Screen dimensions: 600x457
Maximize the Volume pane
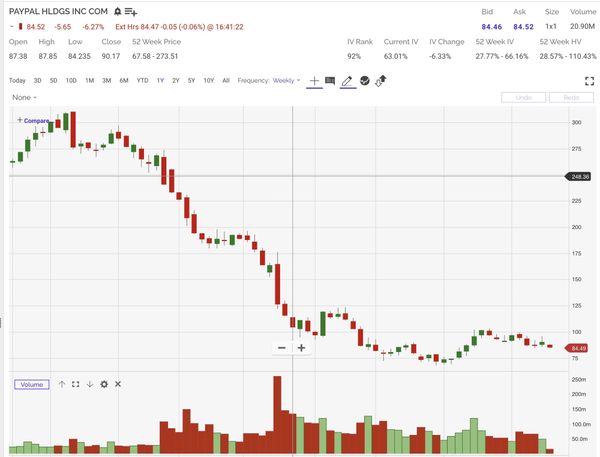click(75, 384)
